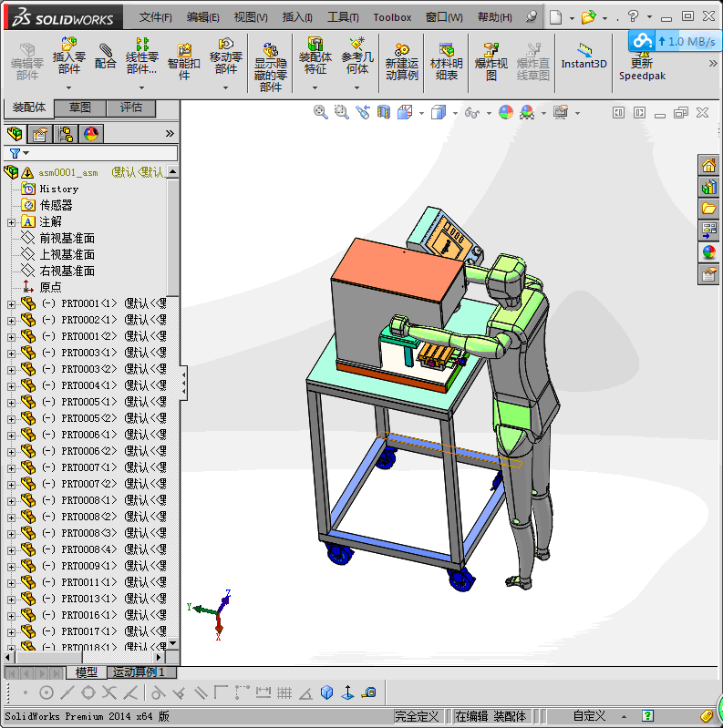Click Apply Scene icon in view toolbar

click(527, 112)
